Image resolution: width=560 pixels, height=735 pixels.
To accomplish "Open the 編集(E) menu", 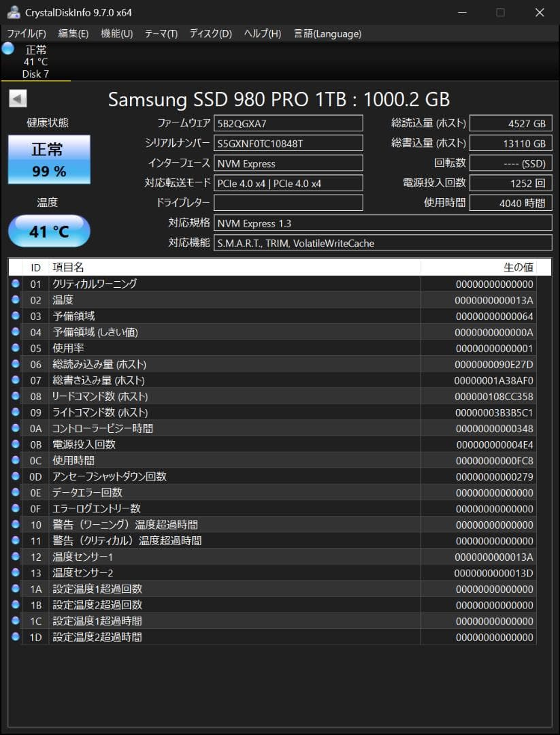I will coord(73,33).
